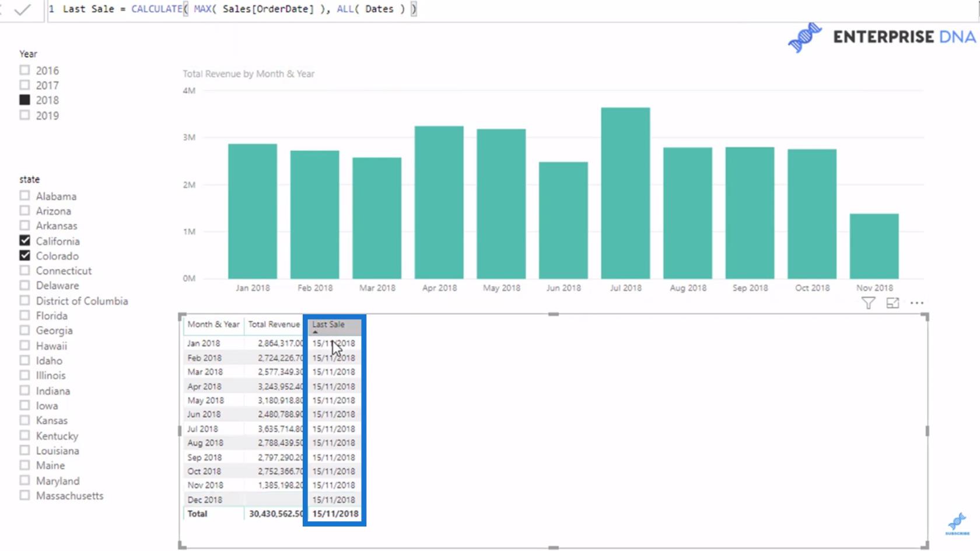Screen dimensions: 980x551
Task: Click the 3,635,714.80 revenue cell
Action: 281,429
